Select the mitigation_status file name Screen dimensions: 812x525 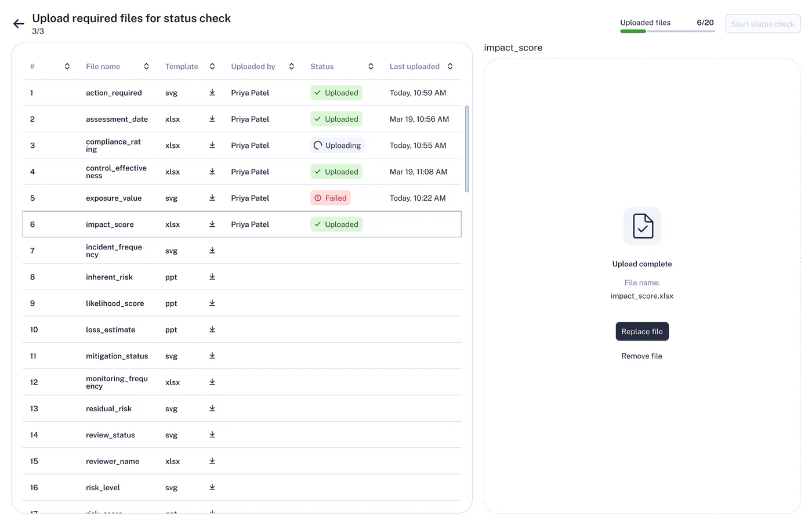pyautogui.click(x=117, y=356)
